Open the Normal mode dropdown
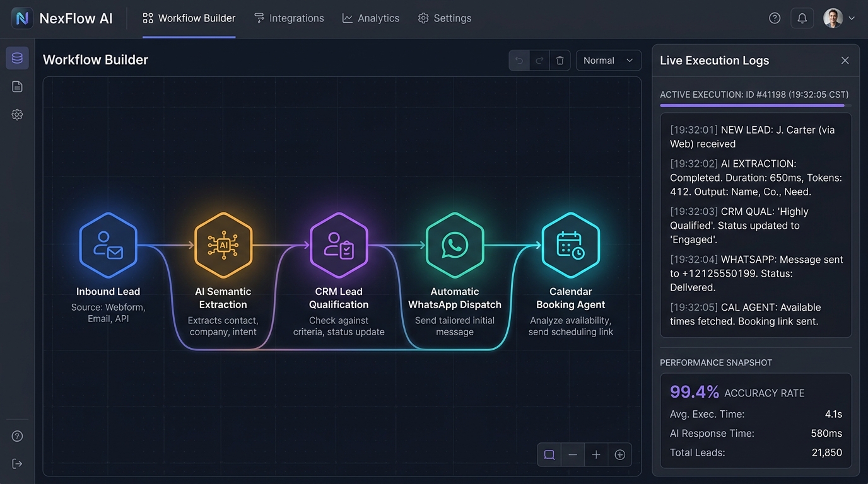This screenshot has height=484, width=868. click(x=609, y=60)
